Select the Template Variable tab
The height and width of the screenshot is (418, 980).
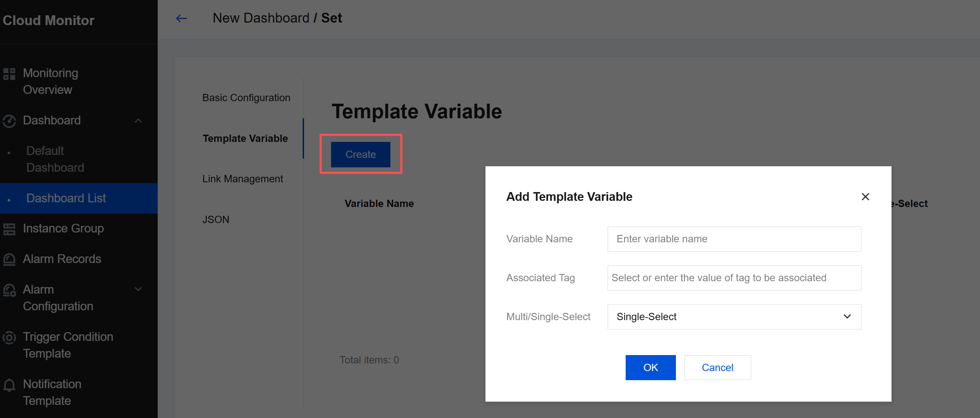click(245, 138)
